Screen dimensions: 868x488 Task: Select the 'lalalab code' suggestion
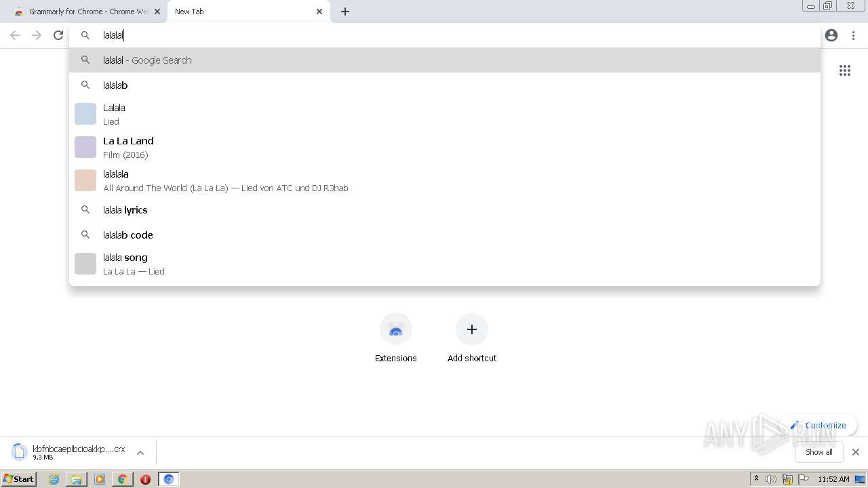pos(445,235)
